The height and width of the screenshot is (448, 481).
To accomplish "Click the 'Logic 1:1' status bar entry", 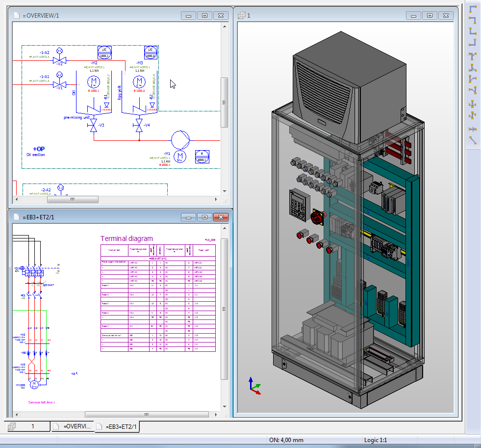I will (376, 440).
